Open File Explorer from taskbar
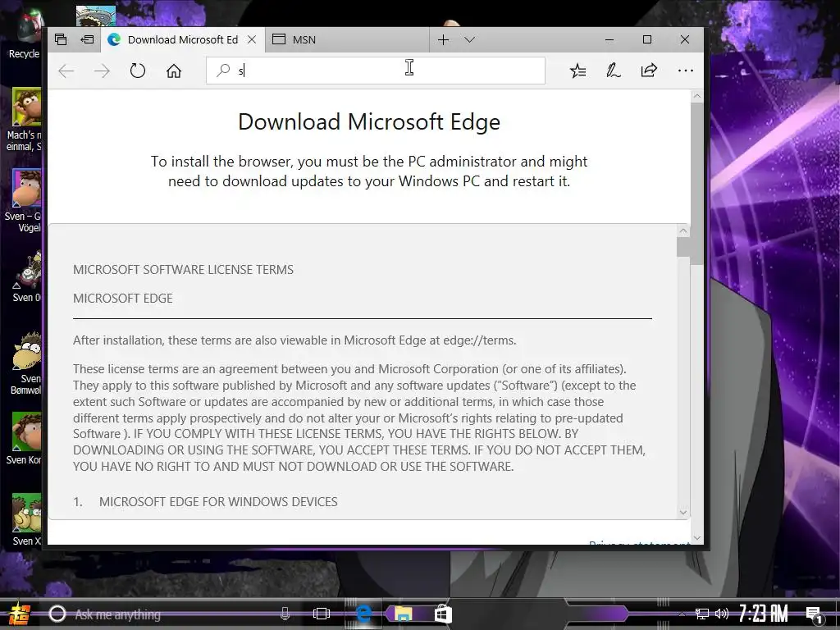The height and width of the screenshot is (630, 840). click(x=403, y=614)
